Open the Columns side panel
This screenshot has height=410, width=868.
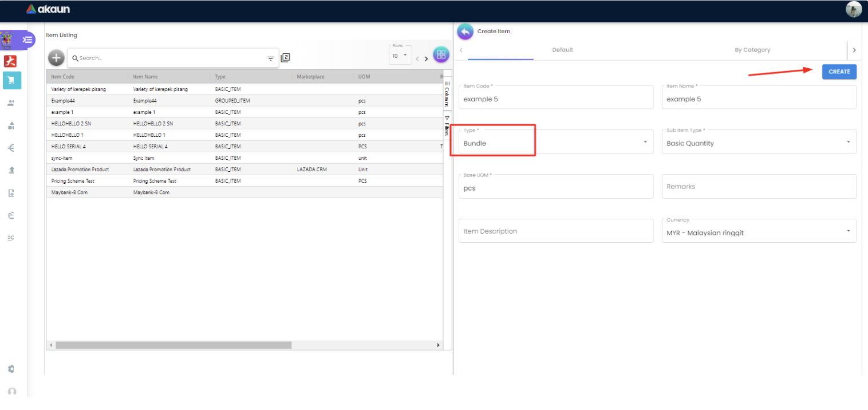(447, 94)
